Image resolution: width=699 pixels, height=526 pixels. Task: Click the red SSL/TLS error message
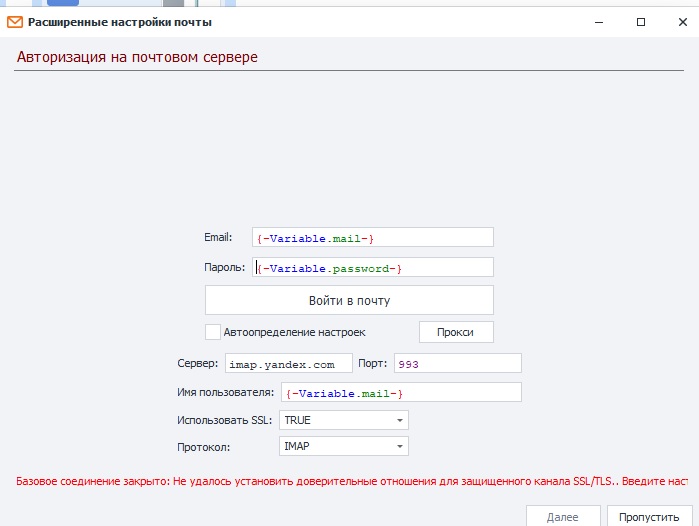(352, 481)
